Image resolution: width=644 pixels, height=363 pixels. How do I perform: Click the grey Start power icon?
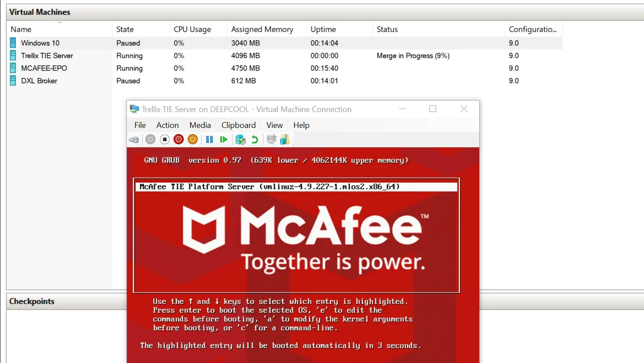(151, 139)
